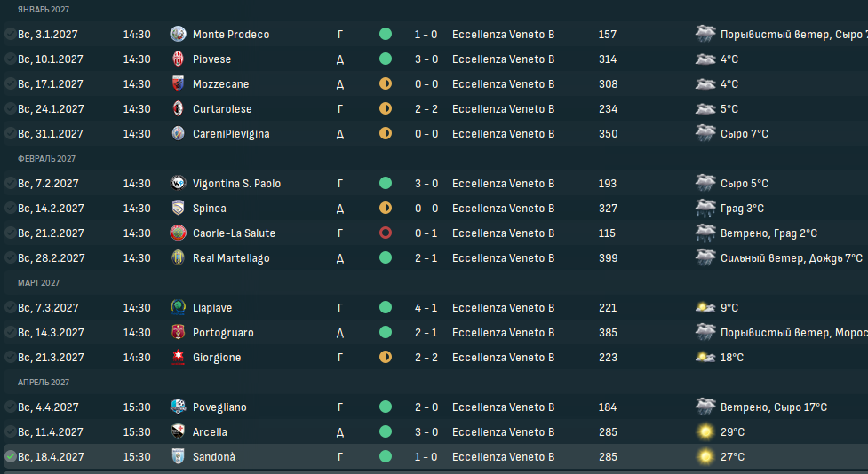The image size is (868, 474).
Task: Toggle the checkmark for the 3.1.2027 match
Action: [10, 34]
